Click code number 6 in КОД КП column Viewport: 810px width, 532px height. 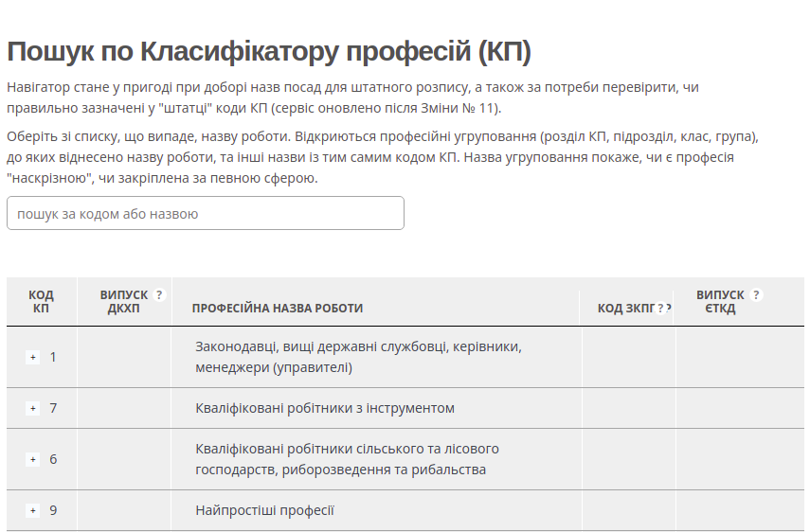click(x=53, y=459)
